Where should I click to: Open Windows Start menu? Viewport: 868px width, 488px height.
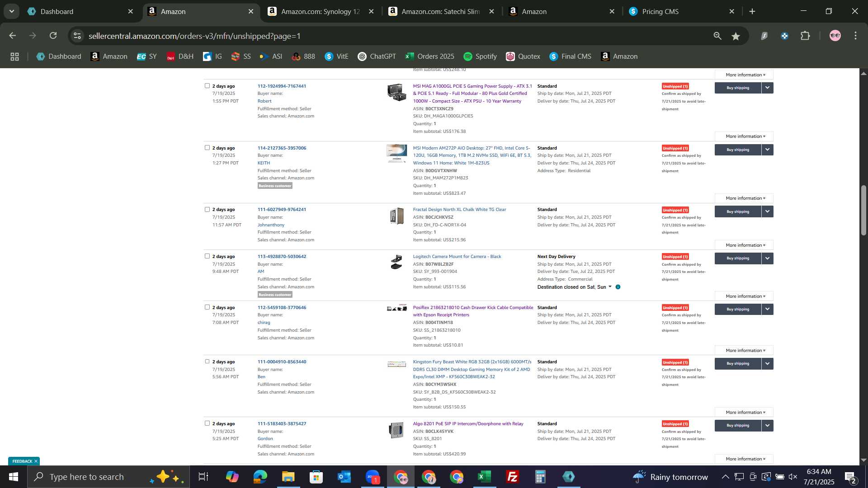click(x=14, y=477)
